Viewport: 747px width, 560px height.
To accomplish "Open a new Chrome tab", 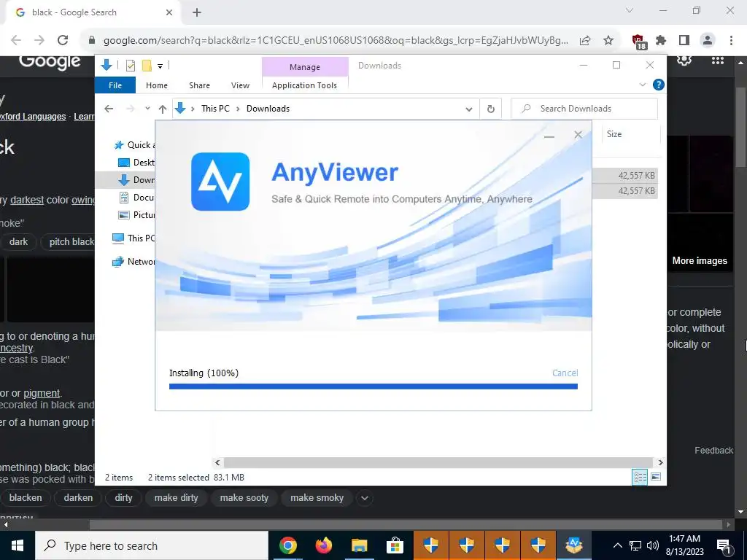I will click(197, 12).
